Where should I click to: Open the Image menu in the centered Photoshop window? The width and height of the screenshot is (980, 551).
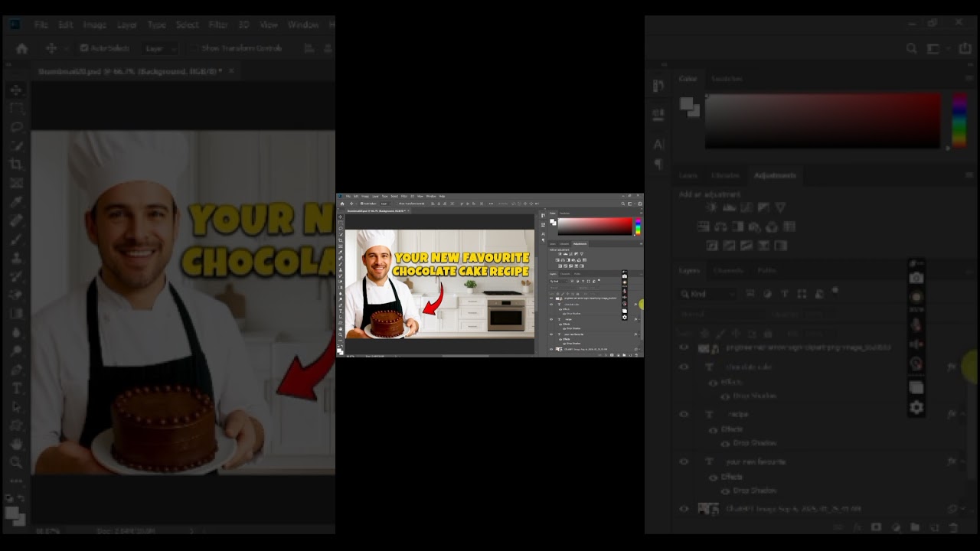pyautogui.click(x=367, y=197)
